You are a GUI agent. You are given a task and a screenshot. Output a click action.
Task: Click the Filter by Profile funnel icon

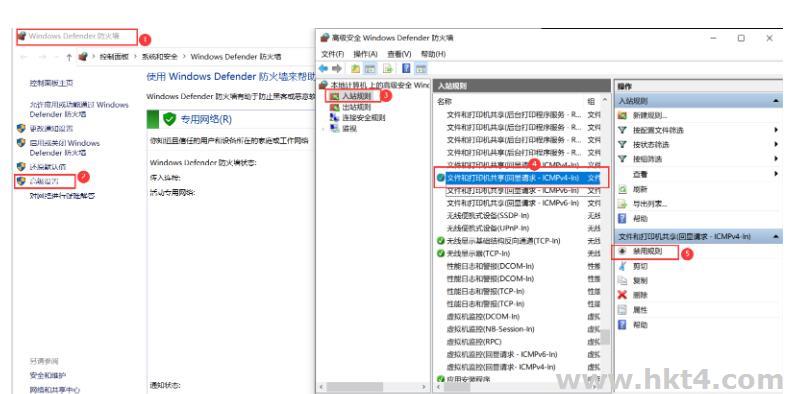(623, 130)
